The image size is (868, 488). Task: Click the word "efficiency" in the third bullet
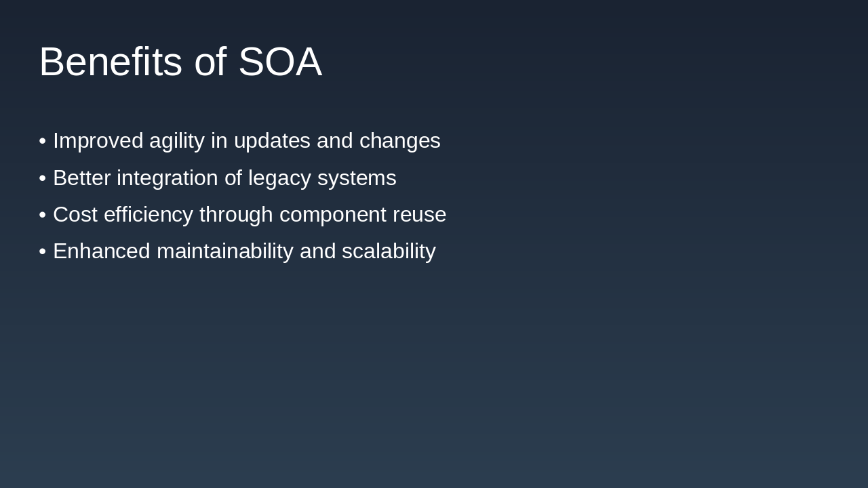tap(149, 215)
